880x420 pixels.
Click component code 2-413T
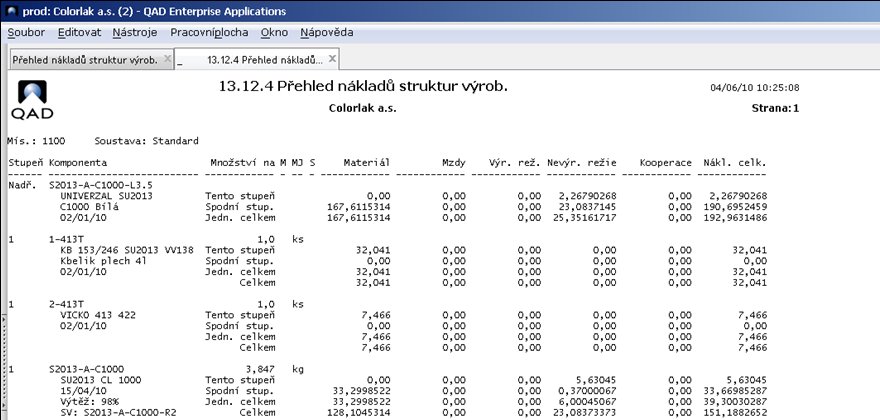click(66, 304)
